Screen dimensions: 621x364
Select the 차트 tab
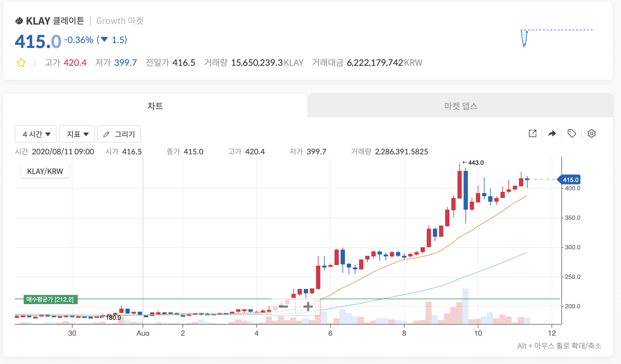[x=155, y=106]
